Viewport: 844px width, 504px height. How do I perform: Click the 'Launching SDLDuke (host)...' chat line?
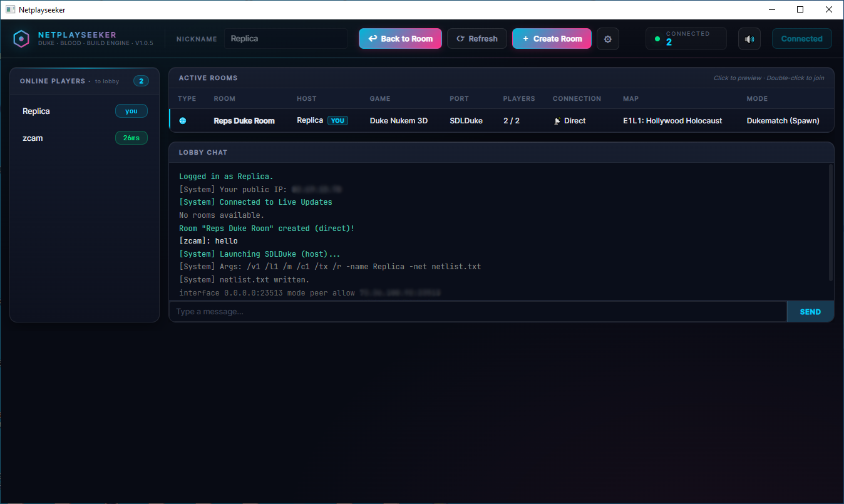[x=260, y=254]
